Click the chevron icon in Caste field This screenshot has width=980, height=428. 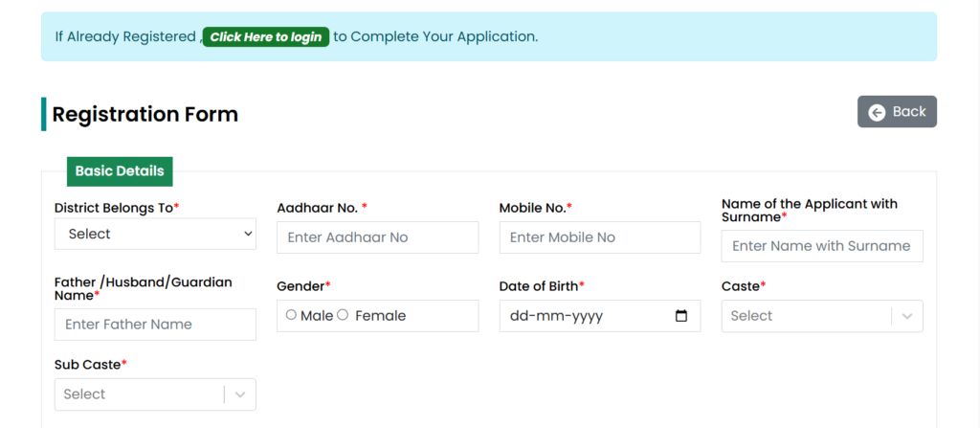point(907,316)
